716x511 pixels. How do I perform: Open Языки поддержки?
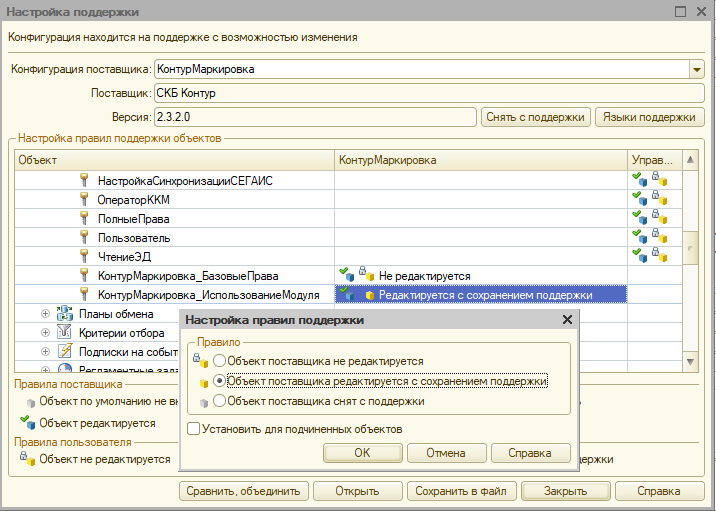[x=649, y=117]
